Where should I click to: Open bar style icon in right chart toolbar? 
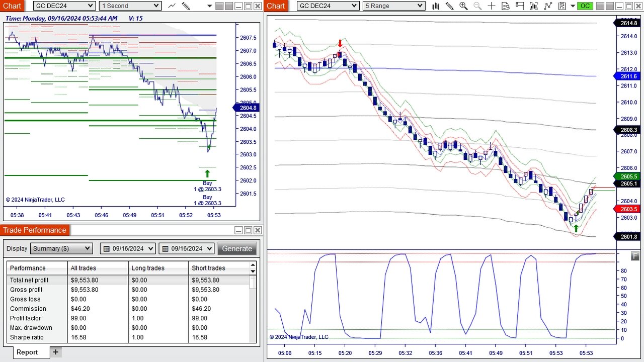coord(436,6)
